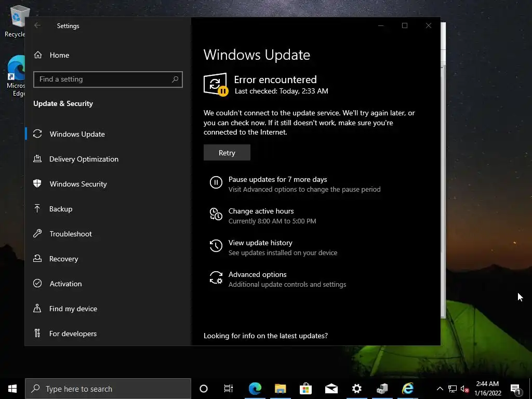
Task: Launch Microsoft Edge from taskbar
Action: [255, 389]
